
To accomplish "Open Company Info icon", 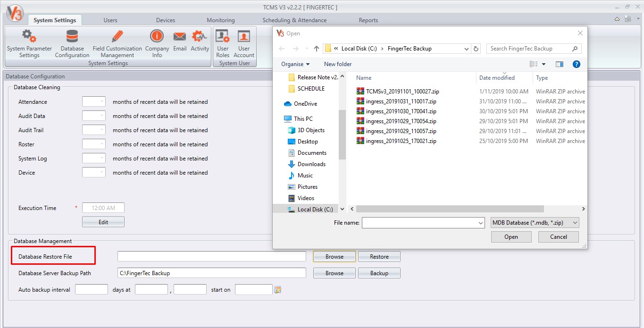I will pyautogui.click(x=157, y=44).
